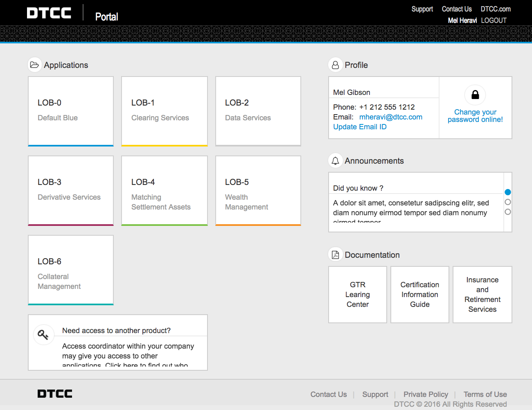The image size is (532, 410).
Task: Click the Mel Gibson profile name
Action: tap(352, 92)
